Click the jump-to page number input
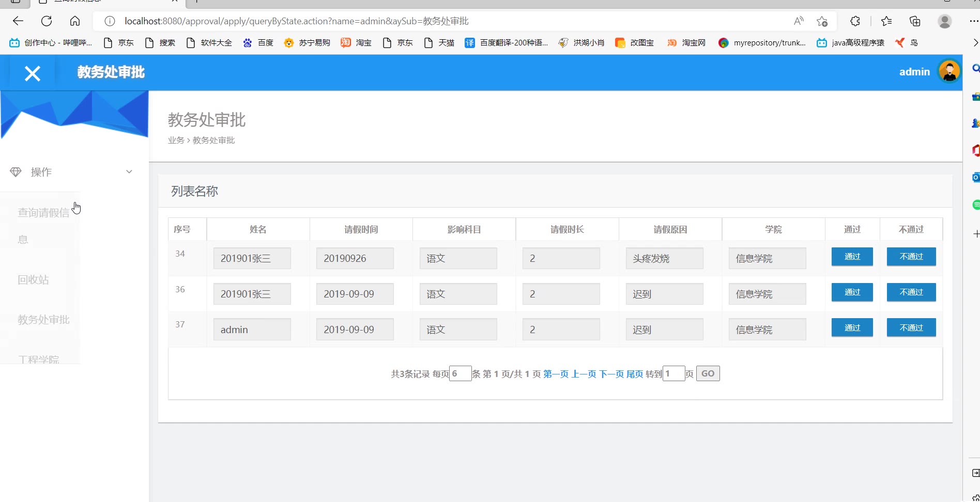 click(x=673, y=373)
